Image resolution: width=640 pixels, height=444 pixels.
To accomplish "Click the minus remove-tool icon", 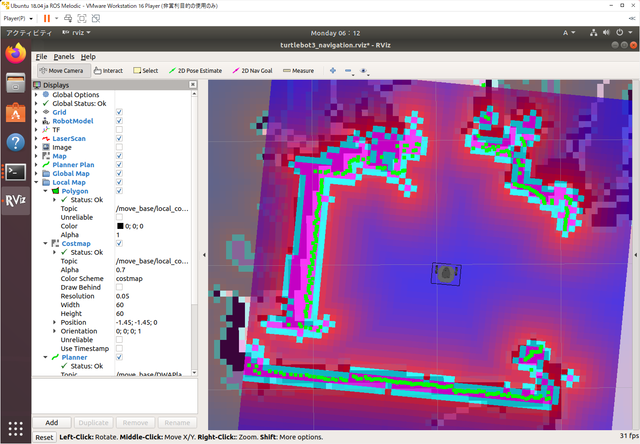I will (348, 71).
